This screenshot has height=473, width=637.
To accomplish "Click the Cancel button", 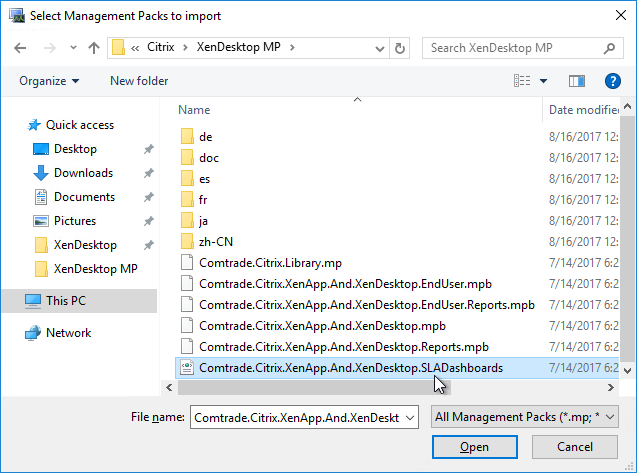I will pos(575,447).
